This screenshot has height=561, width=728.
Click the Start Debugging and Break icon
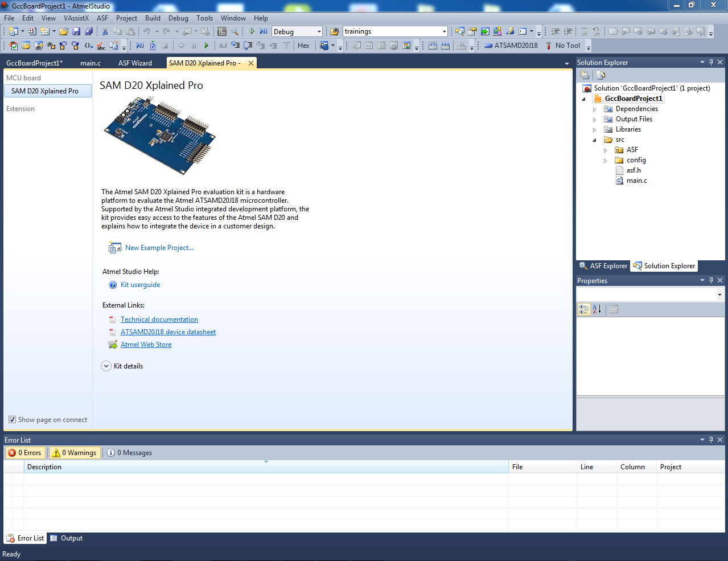click(264, 31)
